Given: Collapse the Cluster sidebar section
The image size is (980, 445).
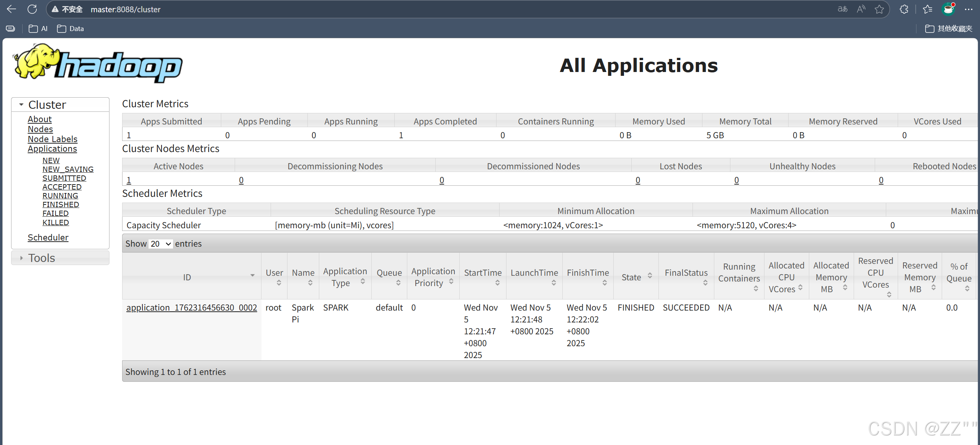Looking at the screenshot, I should click(x=21, y=105).
